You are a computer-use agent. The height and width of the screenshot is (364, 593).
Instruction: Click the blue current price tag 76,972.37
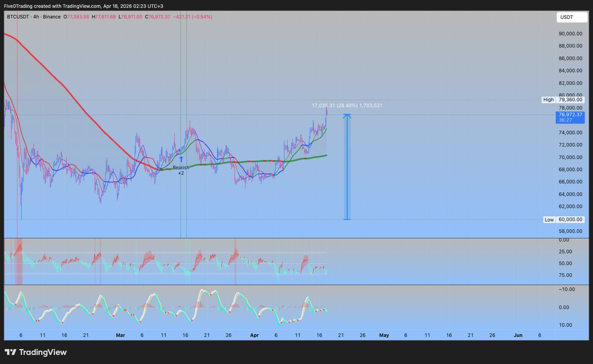[571, 117]
